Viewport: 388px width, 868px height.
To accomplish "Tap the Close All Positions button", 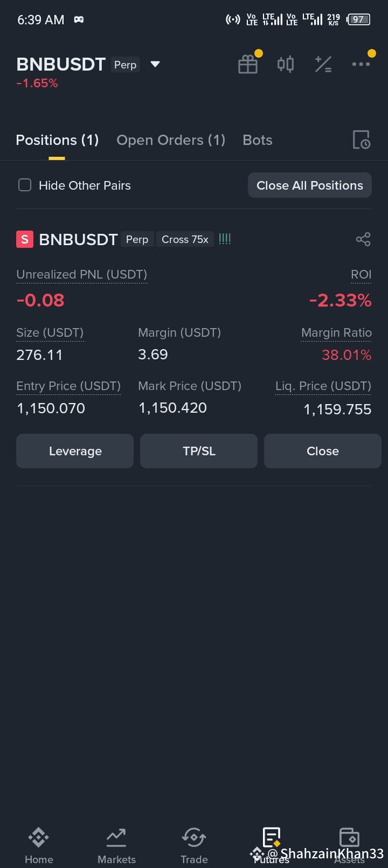I will 310,185.
